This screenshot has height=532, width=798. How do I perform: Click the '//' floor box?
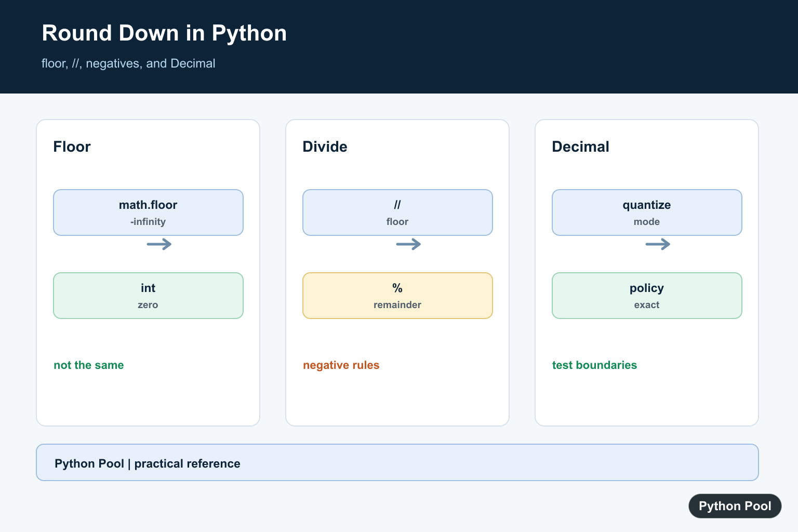tap(397, 212)
